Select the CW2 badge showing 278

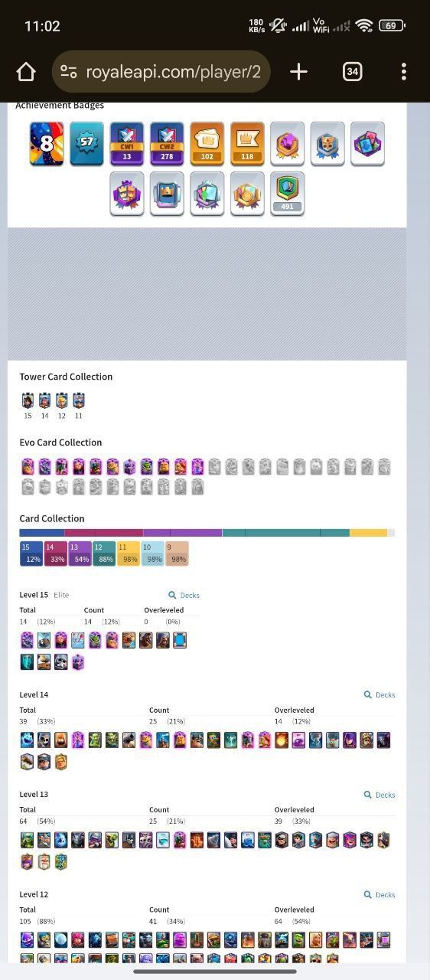pos(167,144)
